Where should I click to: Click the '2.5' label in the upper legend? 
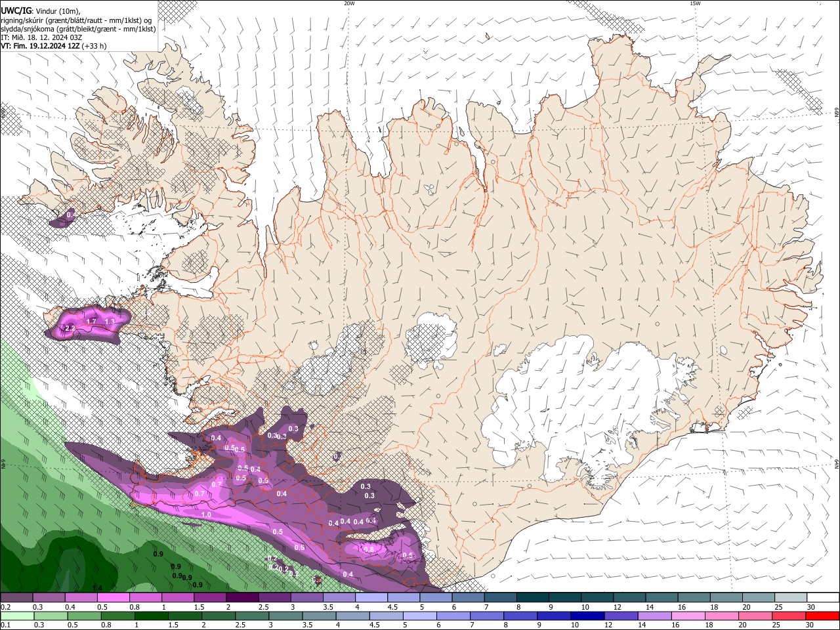pyautogui.click(x=263, y=607)
